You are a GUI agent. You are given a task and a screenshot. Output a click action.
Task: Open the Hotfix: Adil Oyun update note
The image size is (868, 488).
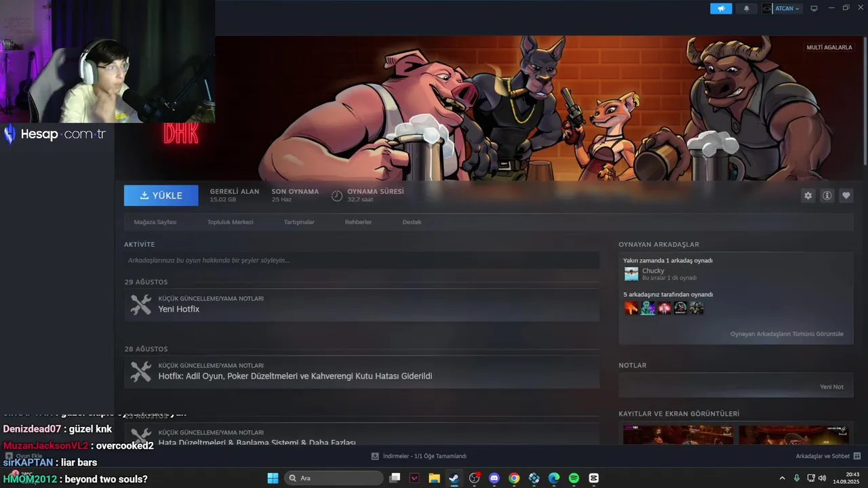[x=361, y=371]
